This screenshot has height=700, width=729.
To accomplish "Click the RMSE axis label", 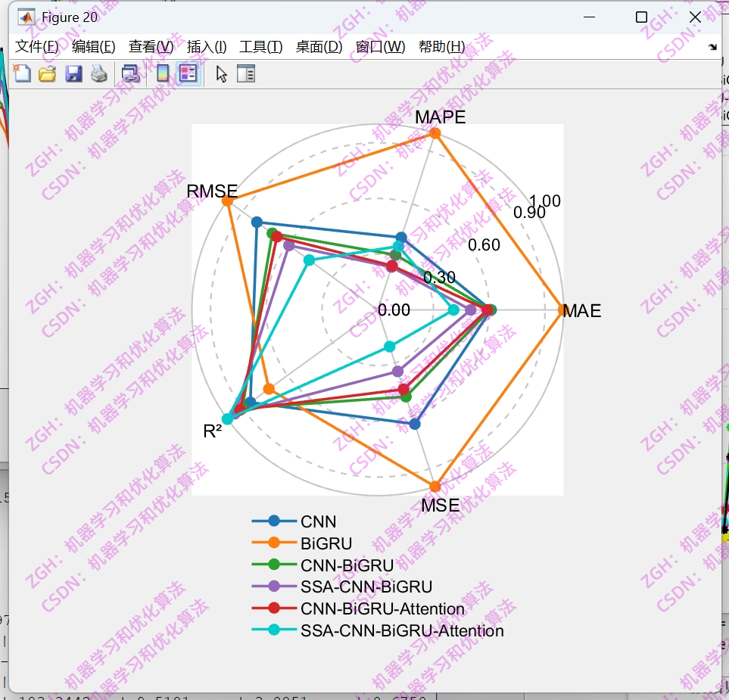I will (x=212, y=191).
